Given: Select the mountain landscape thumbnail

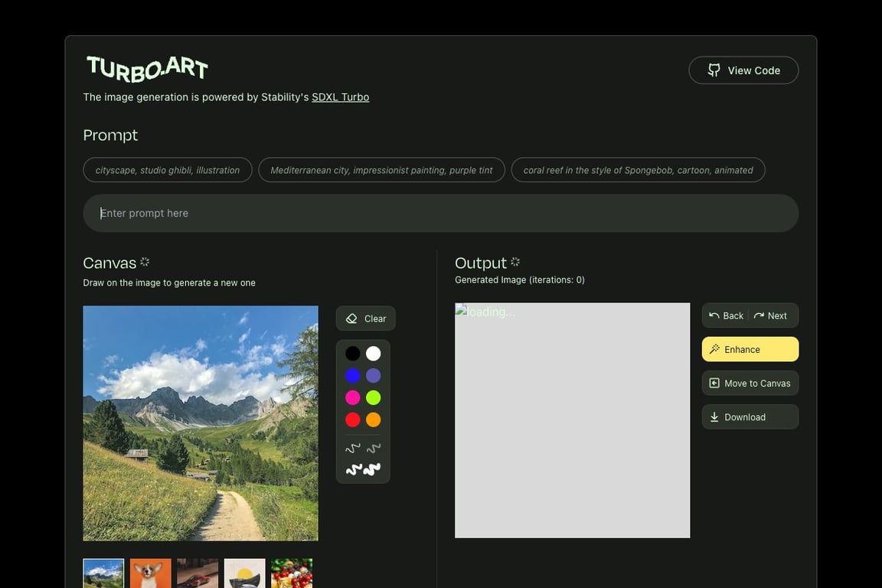Looking at the screenshot, I should click(x=103, y=573).
